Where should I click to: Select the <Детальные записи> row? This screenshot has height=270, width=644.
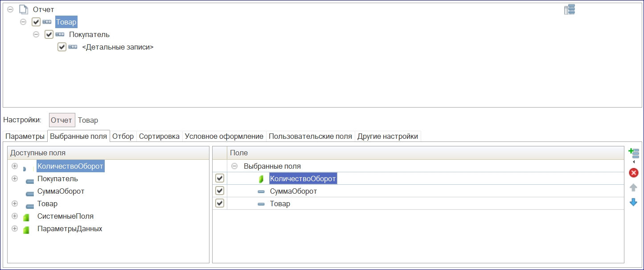(x=118, y=47)
